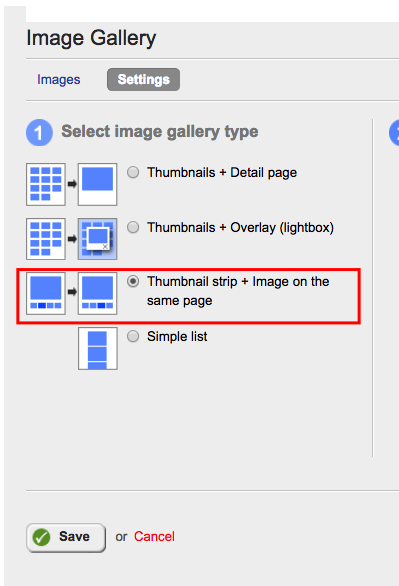Screen dimensions: 399x586
Task: Click the Simple list label text
Action: point(177,336)
